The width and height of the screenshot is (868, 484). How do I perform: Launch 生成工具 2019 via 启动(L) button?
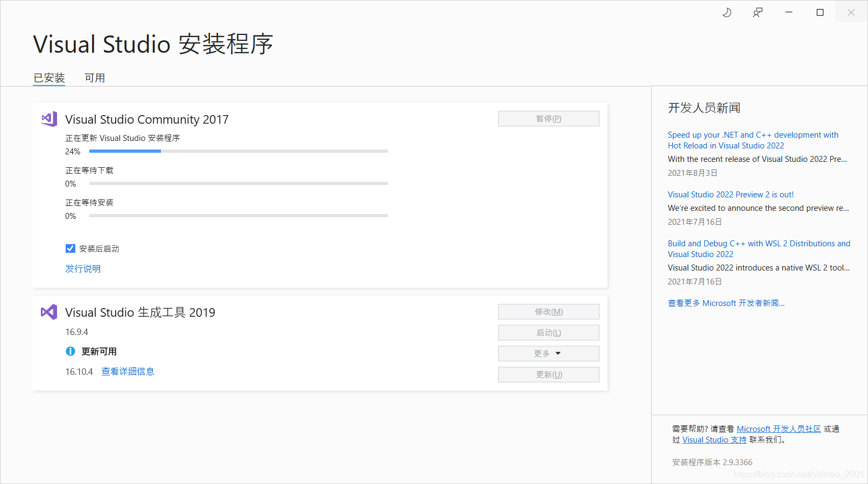548,332
